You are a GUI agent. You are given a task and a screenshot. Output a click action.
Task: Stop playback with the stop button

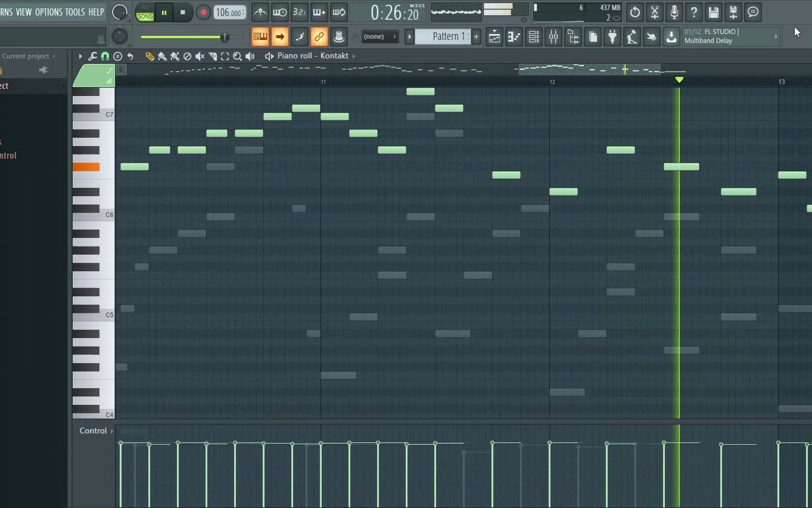click(x=183, y=13)
